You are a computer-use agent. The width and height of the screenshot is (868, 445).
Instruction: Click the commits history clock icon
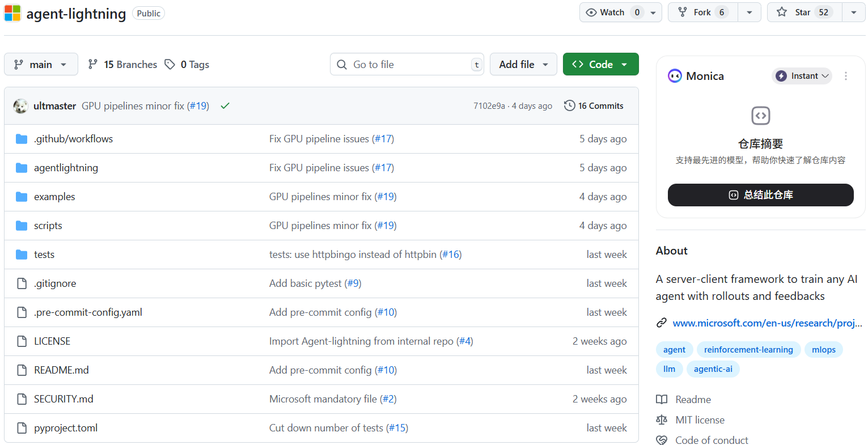coord(569,105)
